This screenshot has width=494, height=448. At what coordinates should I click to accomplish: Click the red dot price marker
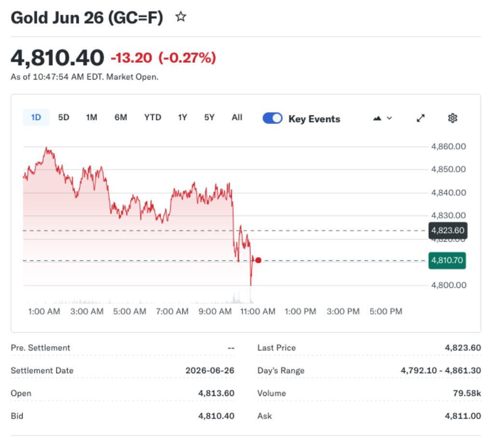258,260
